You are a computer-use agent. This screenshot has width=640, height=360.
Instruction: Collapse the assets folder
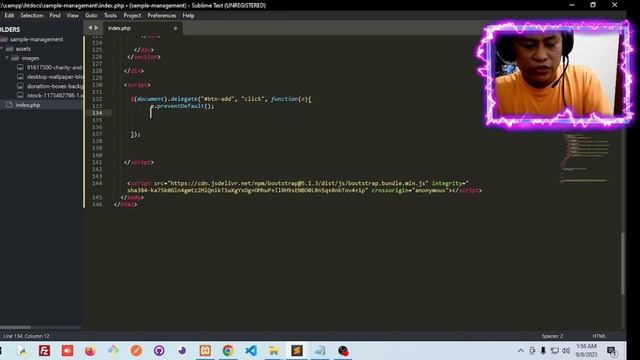pyautogui.click(x=2, y=49)
